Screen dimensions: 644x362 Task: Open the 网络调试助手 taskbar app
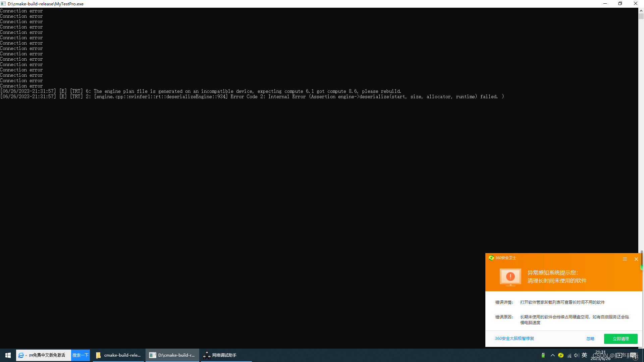(x=226, y=355)
